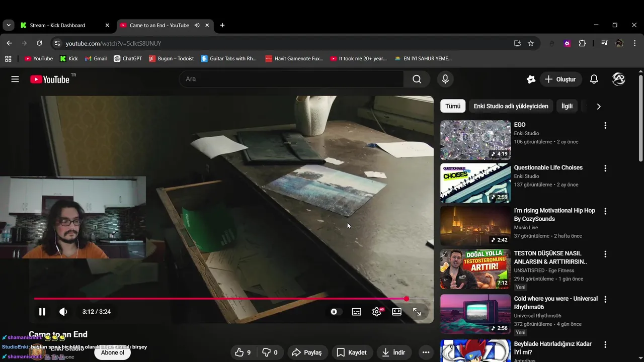Enter full screen mode
The width and height of the screenshot is (644, 362).
(417, 312)
